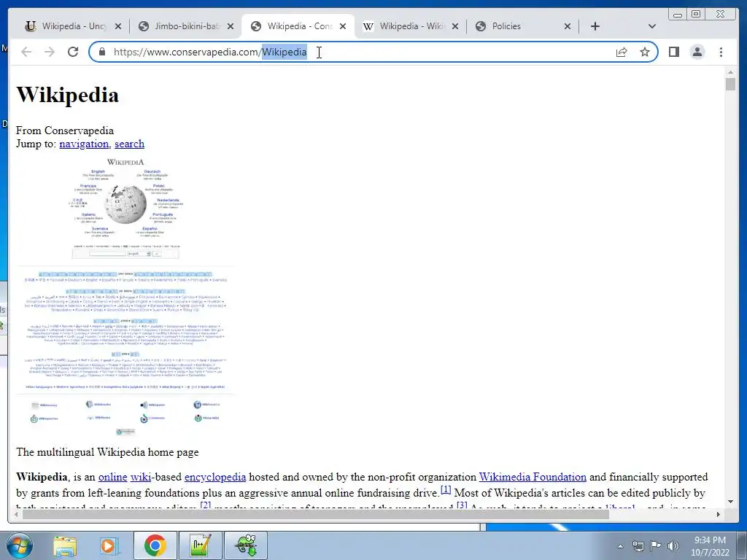Close the Policies tab

pyautogui.click(x=568, y=26)
